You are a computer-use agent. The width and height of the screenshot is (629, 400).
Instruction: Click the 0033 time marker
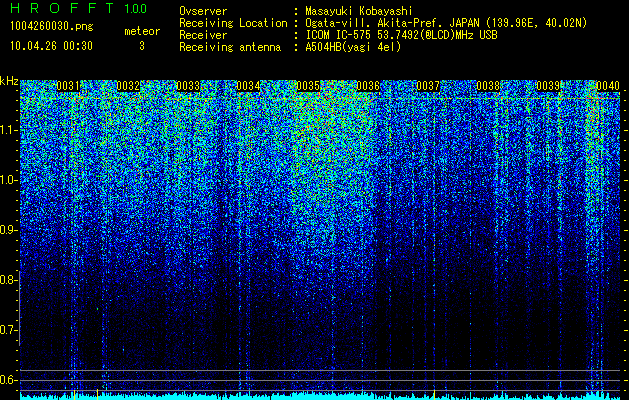[x=188, y=86]
